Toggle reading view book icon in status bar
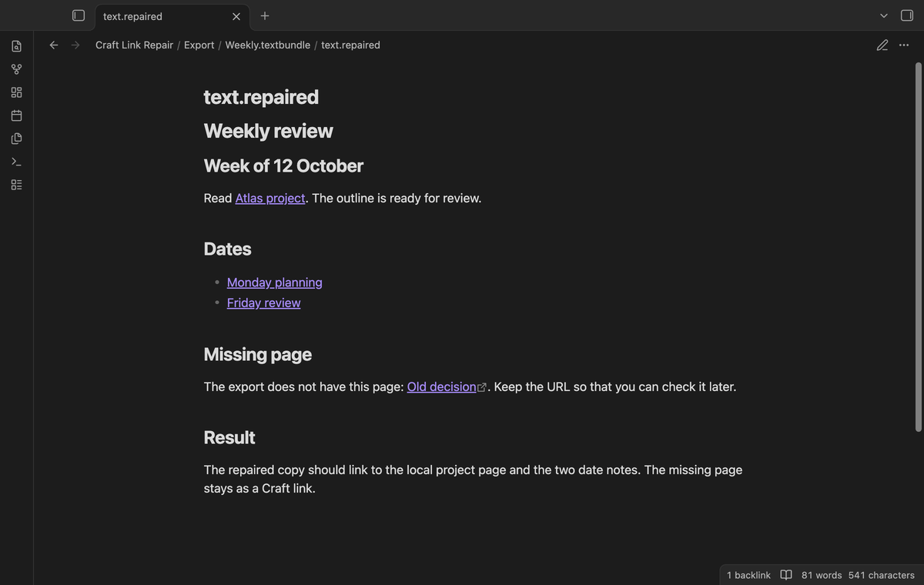Image resolution: width=924 pixels, height=585 pixels. click(x=786, y=575)
